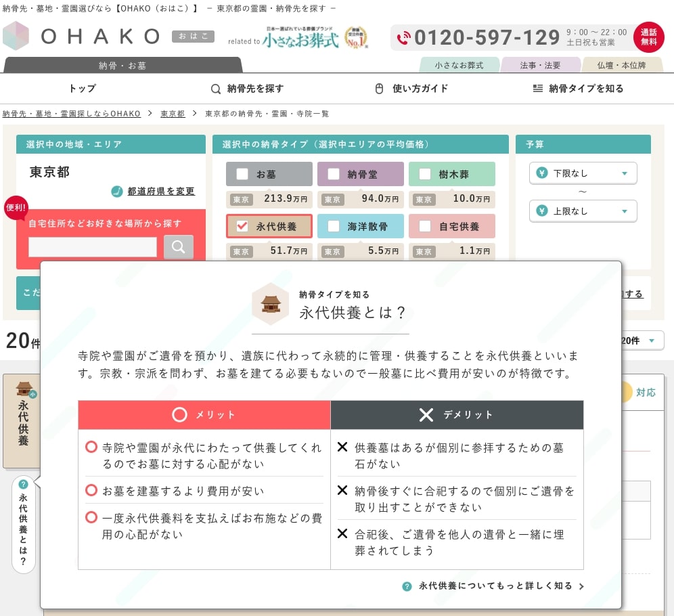This screenshot has height=616, width=674.
Task: Switch to the 法事・法要 tab
Action: click(540, 66)
